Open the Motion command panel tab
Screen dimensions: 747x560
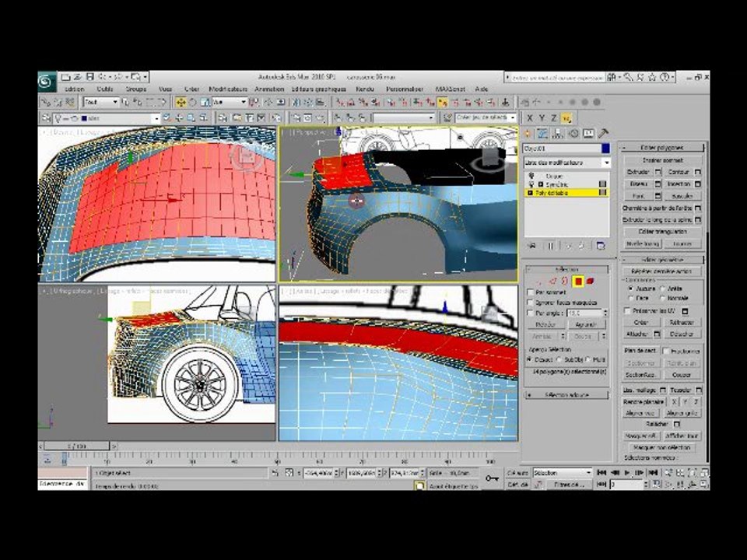click(x=573, y=134)
